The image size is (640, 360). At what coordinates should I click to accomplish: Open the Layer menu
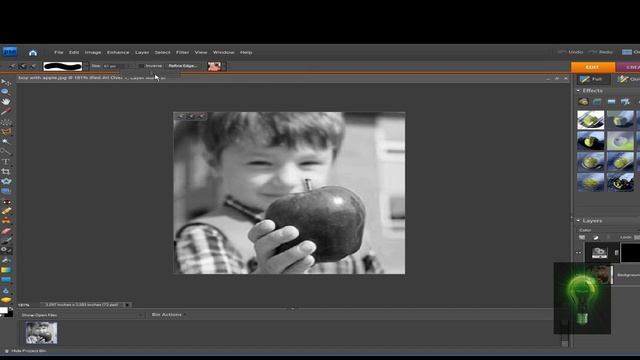[x=142, y=52]
